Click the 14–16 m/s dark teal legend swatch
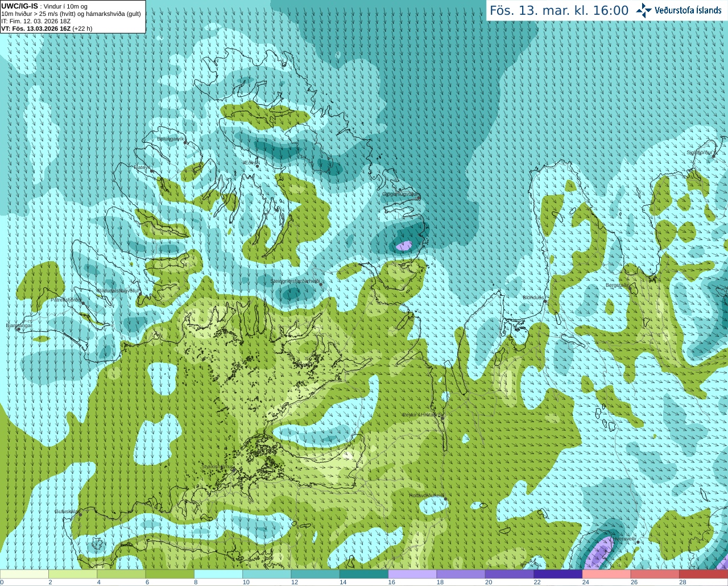The width and height of the screenshot is (728, 586). coord(364,574)
